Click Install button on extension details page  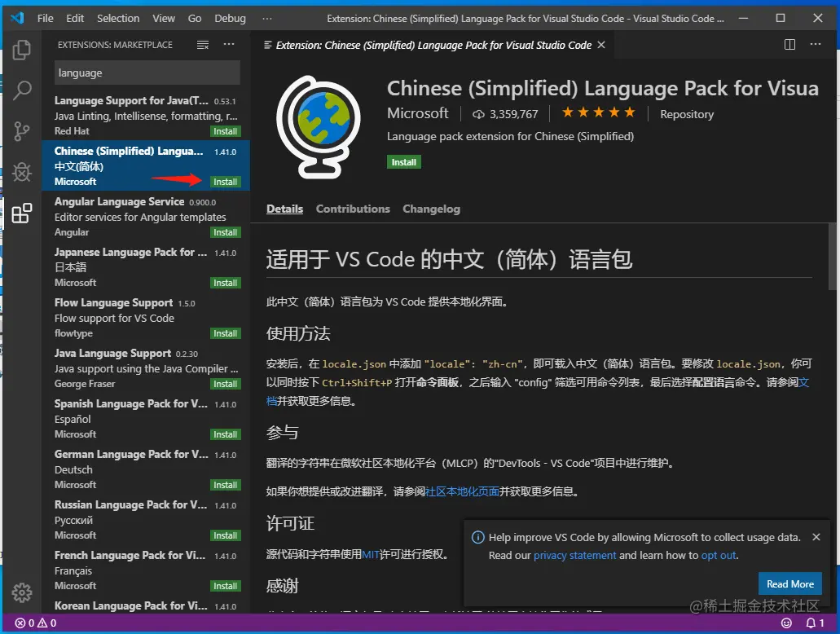(404, 162)
